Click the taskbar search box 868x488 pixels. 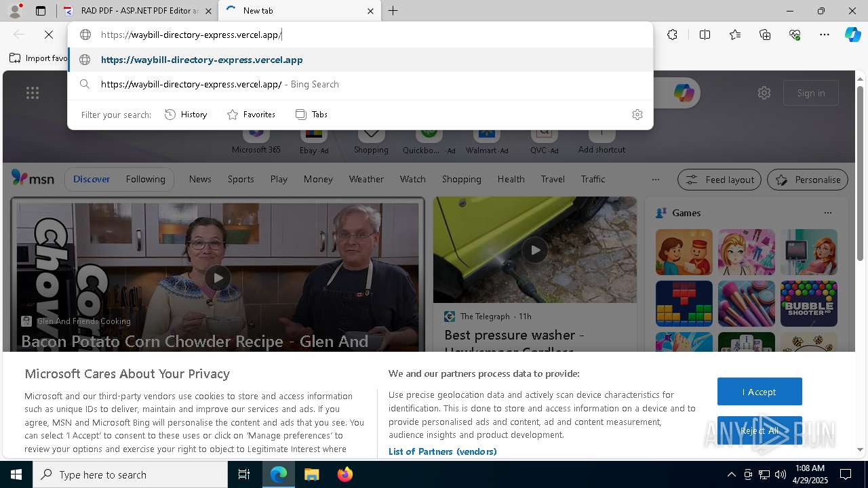130,474
